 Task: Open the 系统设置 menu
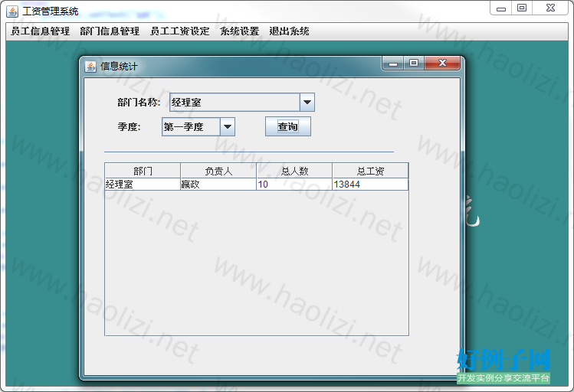click(239, 31)
